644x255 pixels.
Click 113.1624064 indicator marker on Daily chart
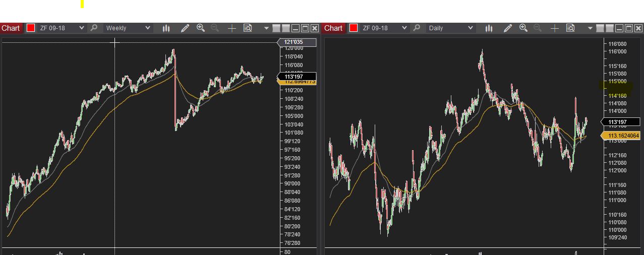(x=620, y=136)
